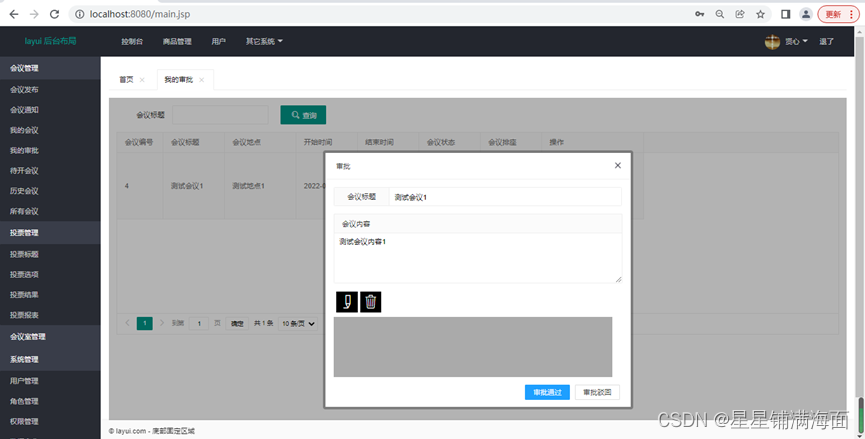Collapse the 系统管理 sidebar group
Image resolution: width=865 pixels, height=439 pixels.
pos(50,359)
